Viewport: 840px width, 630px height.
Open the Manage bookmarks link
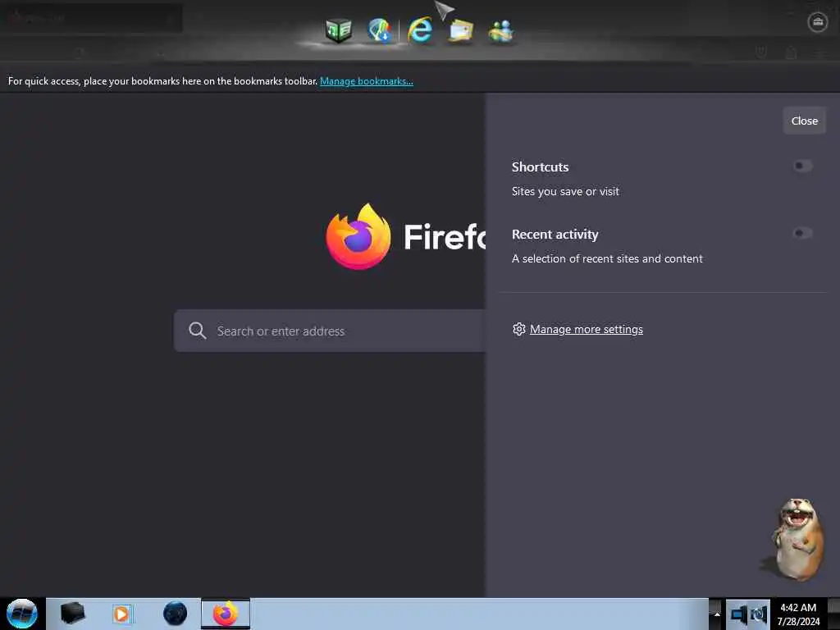(367, 81)
